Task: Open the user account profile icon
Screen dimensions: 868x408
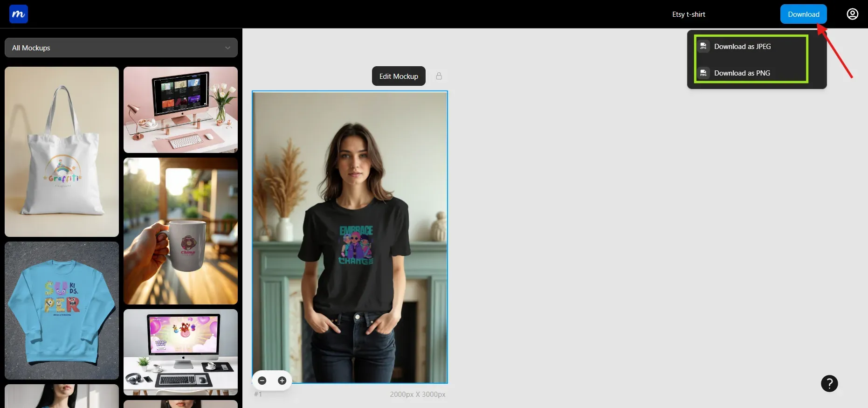Action: [x=852, y=14]
